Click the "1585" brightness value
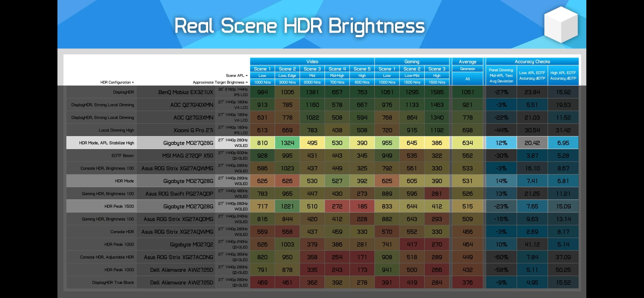The image size is (644, 298). (437, 92)
